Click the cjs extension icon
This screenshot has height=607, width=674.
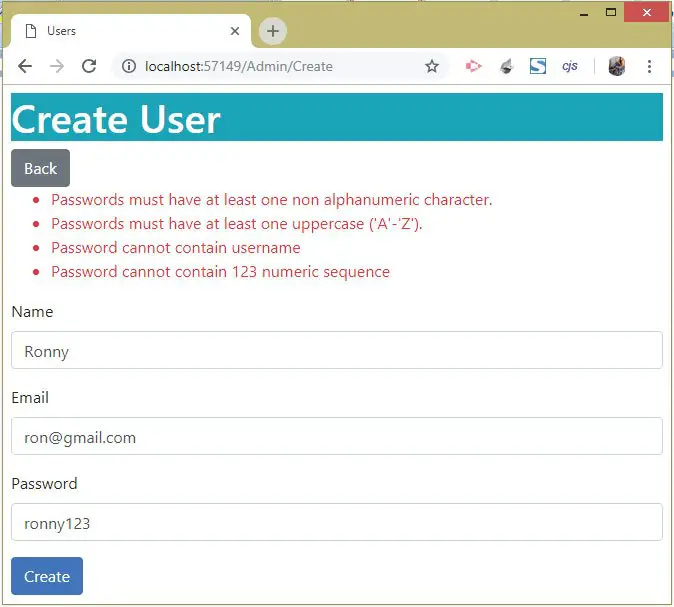(x=569, y=66)
